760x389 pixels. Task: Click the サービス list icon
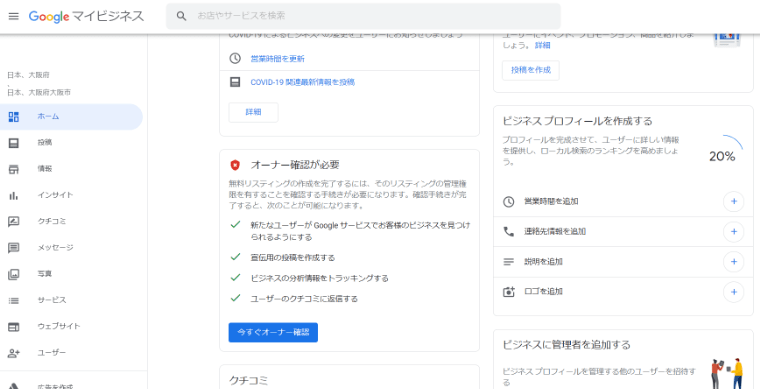[x=14, y=300]
